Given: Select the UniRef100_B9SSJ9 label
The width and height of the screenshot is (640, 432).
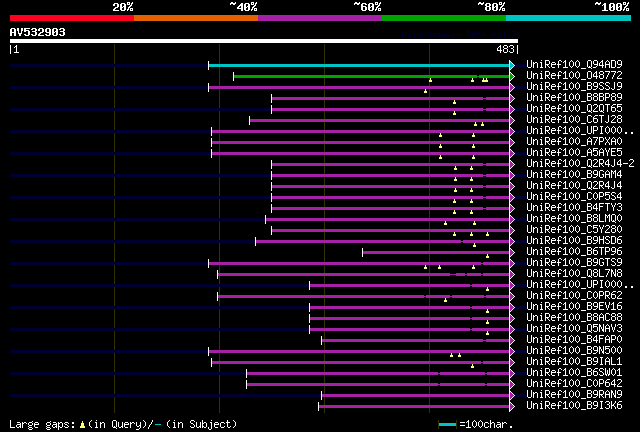Looking at the screenshot, I should tap(574, 86).
